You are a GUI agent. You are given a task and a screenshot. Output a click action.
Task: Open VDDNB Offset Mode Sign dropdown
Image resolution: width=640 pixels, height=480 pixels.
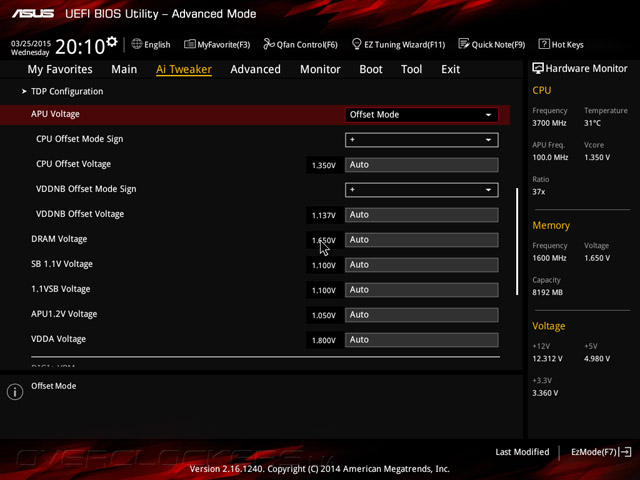422,190
